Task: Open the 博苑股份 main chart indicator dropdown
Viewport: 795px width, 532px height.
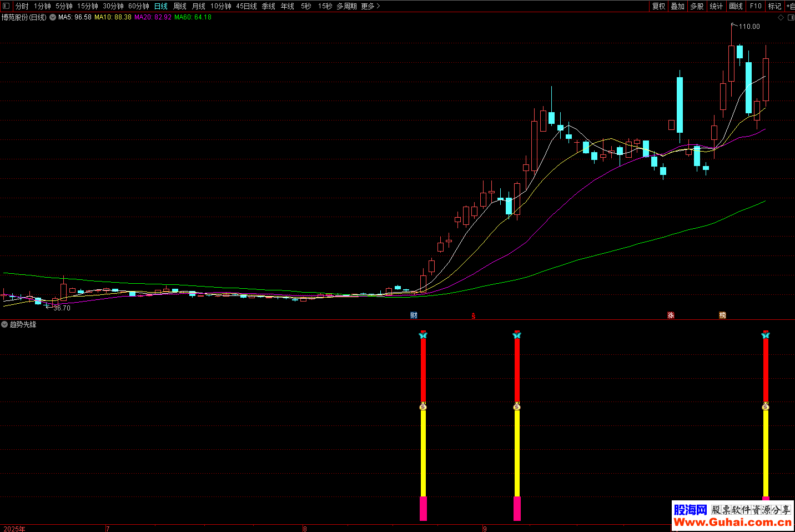Action: [53, 18]
